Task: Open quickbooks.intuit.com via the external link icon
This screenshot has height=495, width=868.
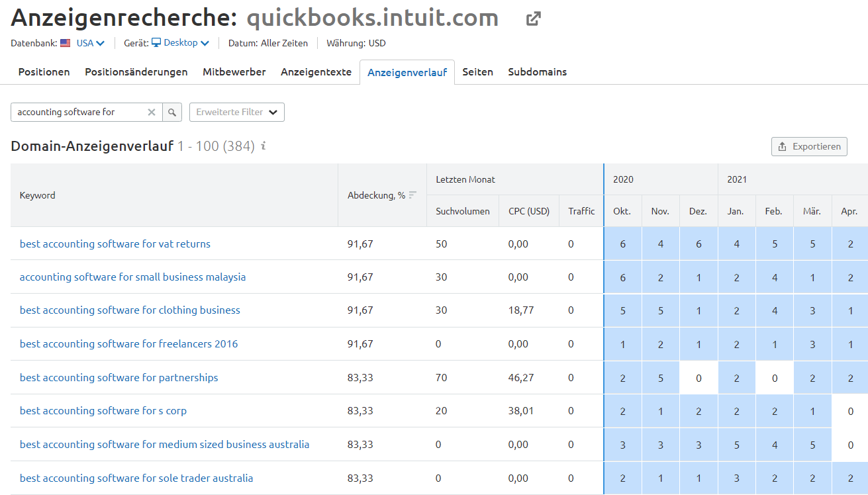Action: coord(533,19)
